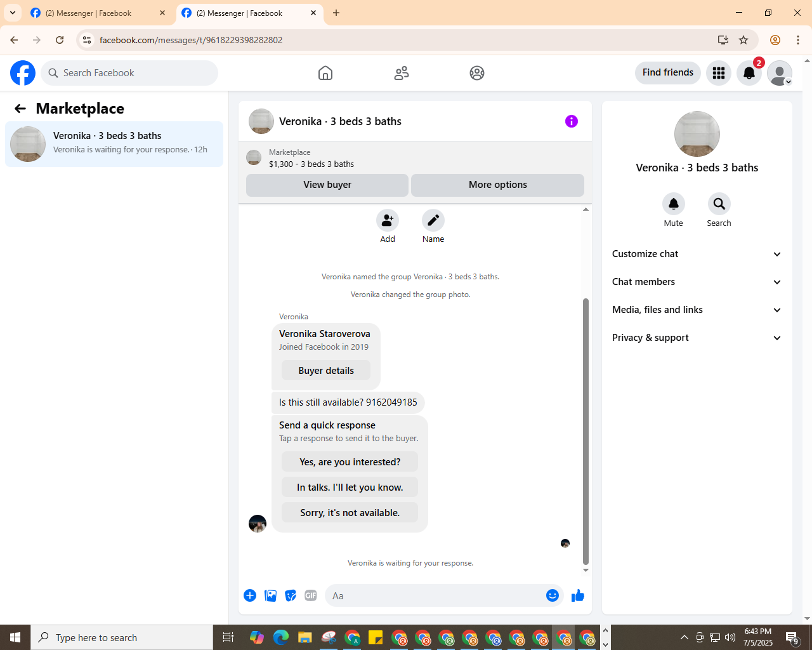Open File Explorer from the taskbar
This screenshot has width=812, height=650.
(x=304, y=637)
